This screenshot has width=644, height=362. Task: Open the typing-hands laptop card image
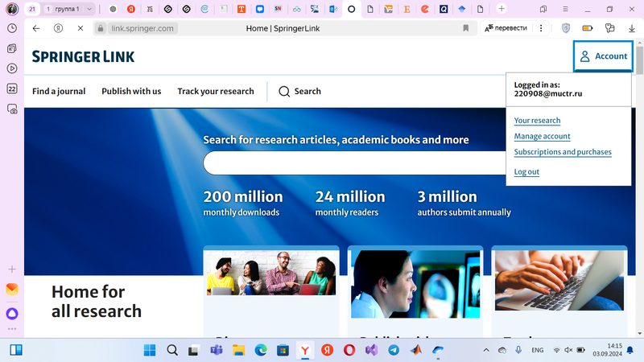(x=559, y=280)
